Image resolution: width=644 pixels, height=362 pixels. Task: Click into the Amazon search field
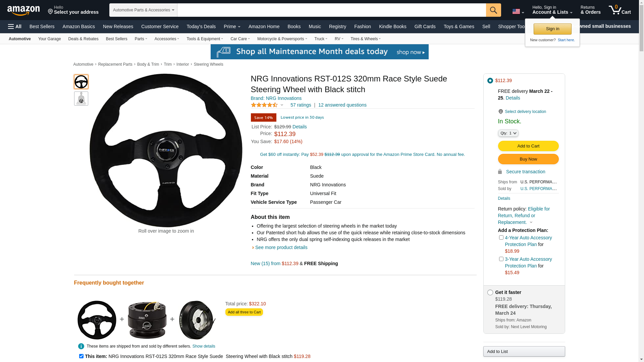click(331, 10)
